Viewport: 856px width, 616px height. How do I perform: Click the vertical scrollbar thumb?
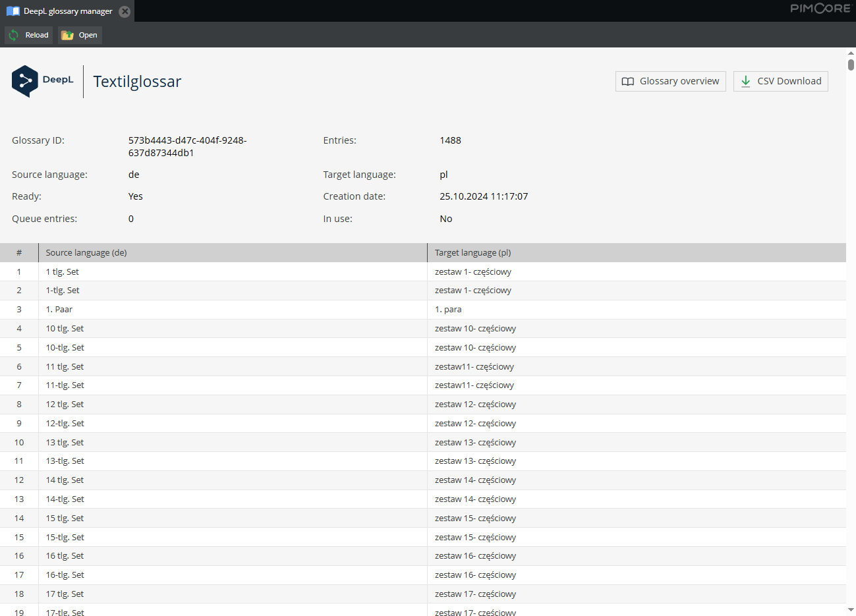point(851,65)
